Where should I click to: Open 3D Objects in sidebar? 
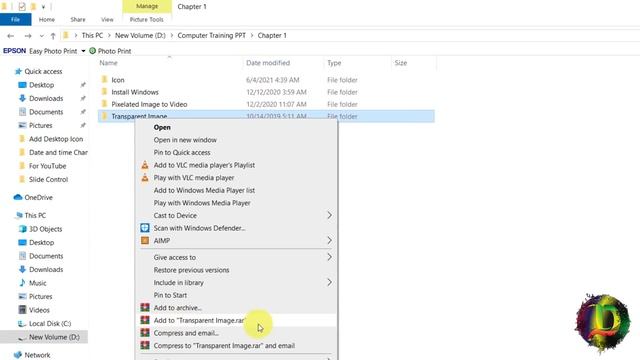(45, 229)
